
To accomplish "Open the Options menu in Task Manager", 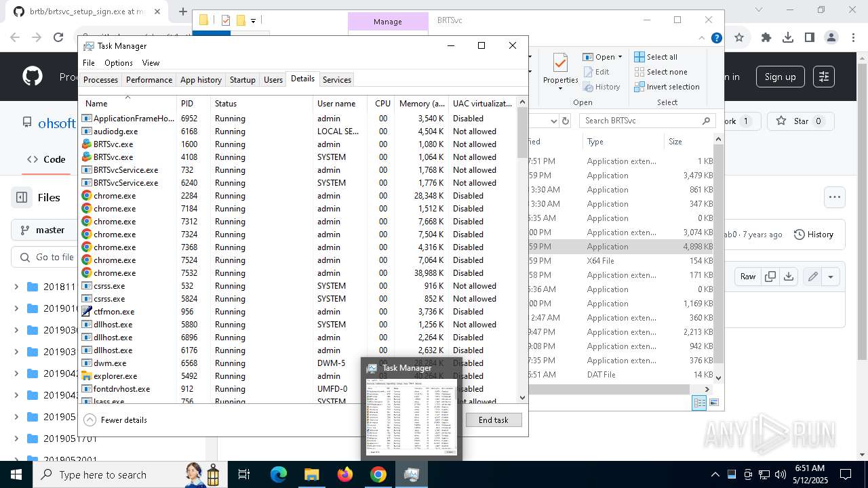I will (119, 62).
